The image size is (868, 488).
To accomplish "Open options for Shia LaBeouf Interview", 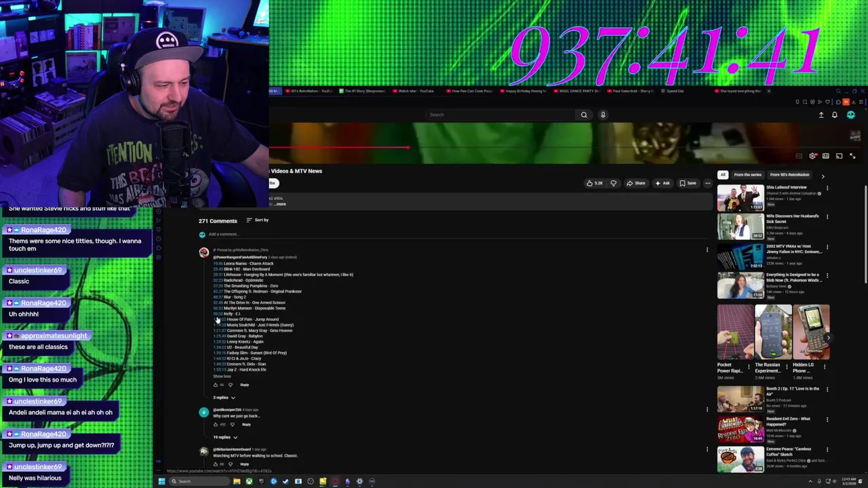I will (x=827, y=188).
